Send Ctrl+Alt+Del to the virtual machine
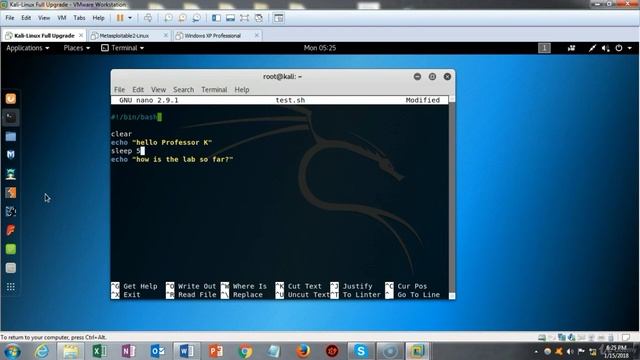This screenshot has width=640, height=360. [148, 18]
